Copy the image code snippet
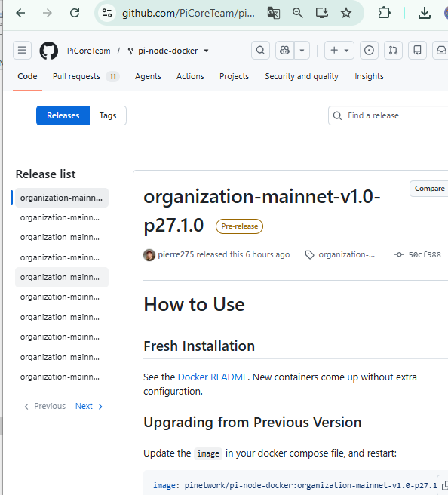 [444, 485]
